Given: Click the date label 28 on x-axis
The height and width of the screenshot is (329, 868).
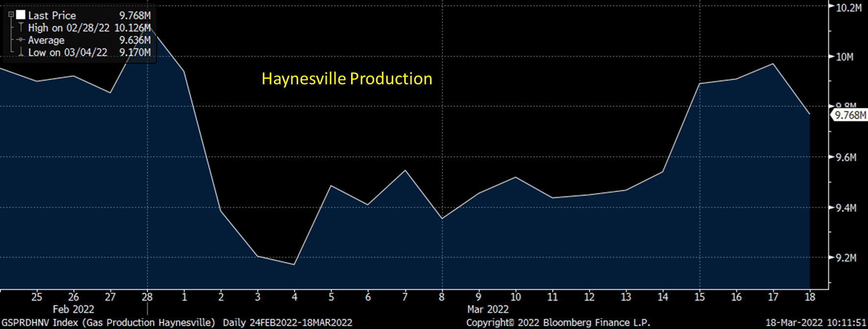Looking at the screenshot, I should pos(147,297).
